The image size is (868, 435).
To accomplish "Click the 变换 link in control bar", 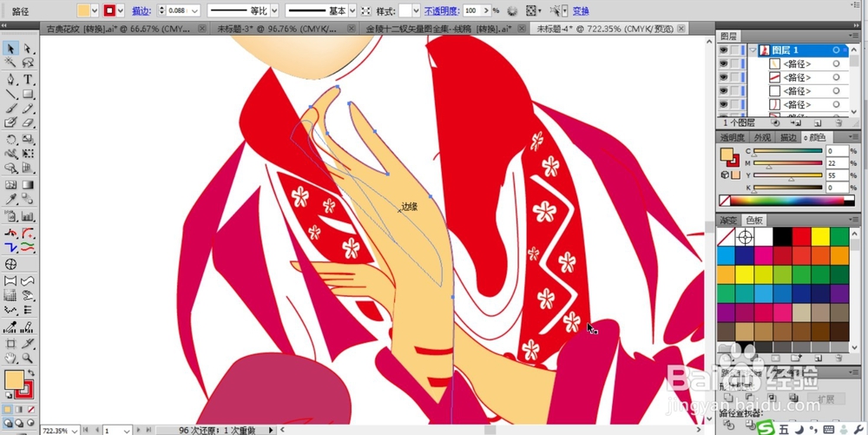I will click(581, 10).
